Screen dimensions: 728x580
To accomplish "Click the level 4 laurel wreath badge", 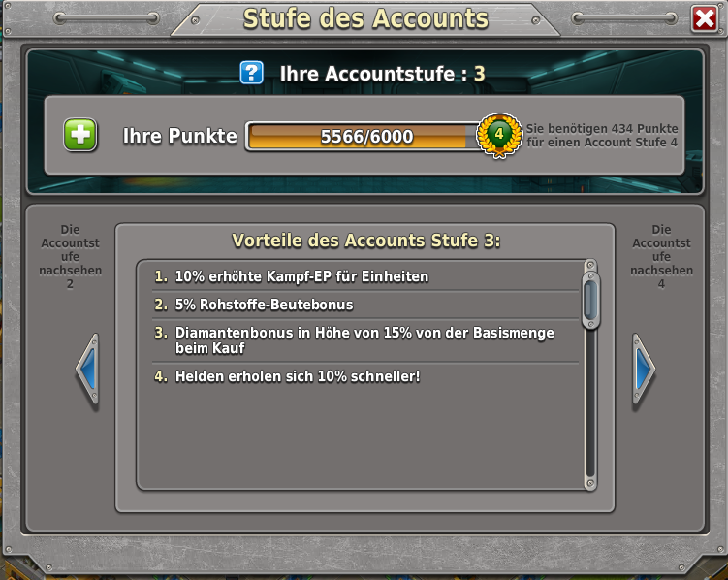I will [499, 135].
